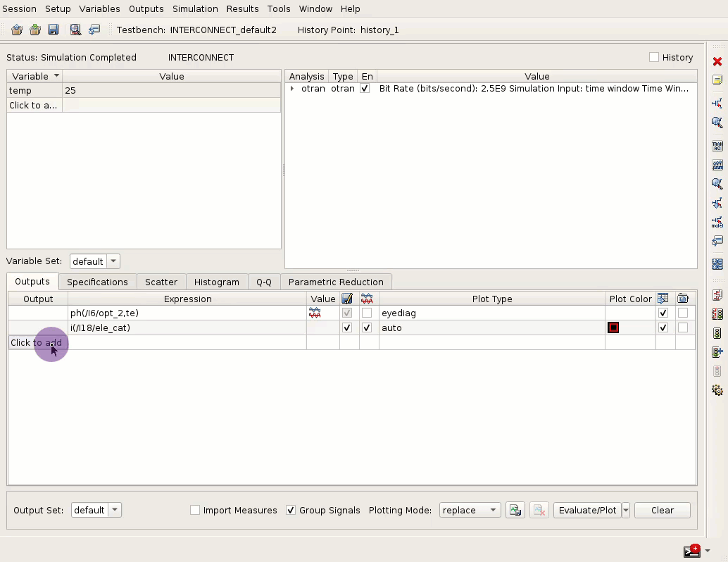Open the Variable column header dropdown arrow
The width and height of the screenshot is (728, 562).
[x=56, y=75]
